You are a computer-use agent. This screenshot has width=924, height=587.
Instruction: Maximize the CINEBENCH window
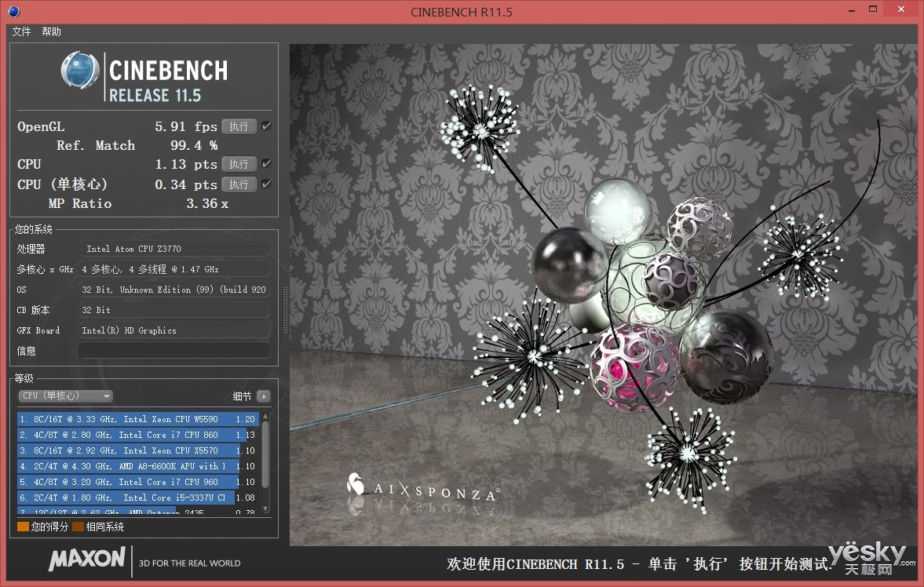point(873,9)
